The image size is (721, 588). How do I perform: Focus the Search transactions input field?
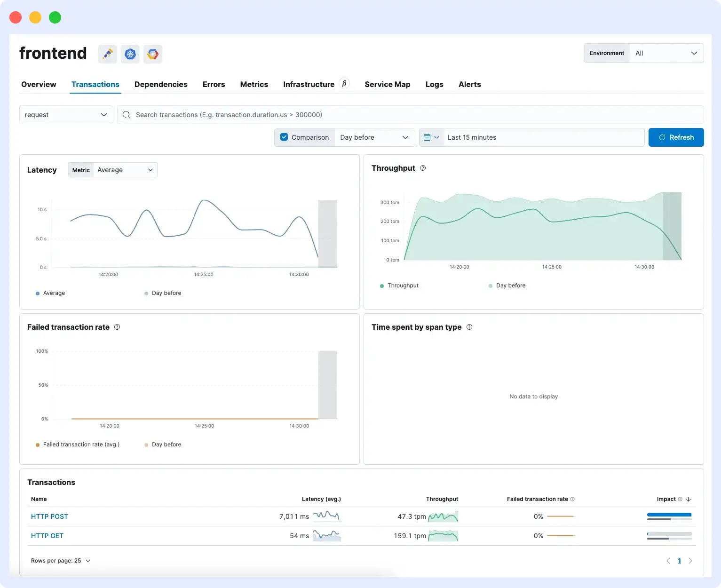click(410, 115)
